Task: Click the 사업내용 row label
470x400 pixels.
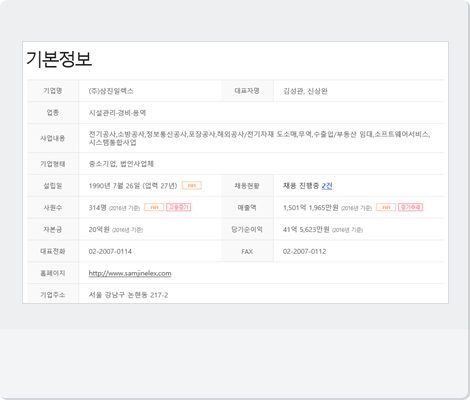Action: pos(53,138)
